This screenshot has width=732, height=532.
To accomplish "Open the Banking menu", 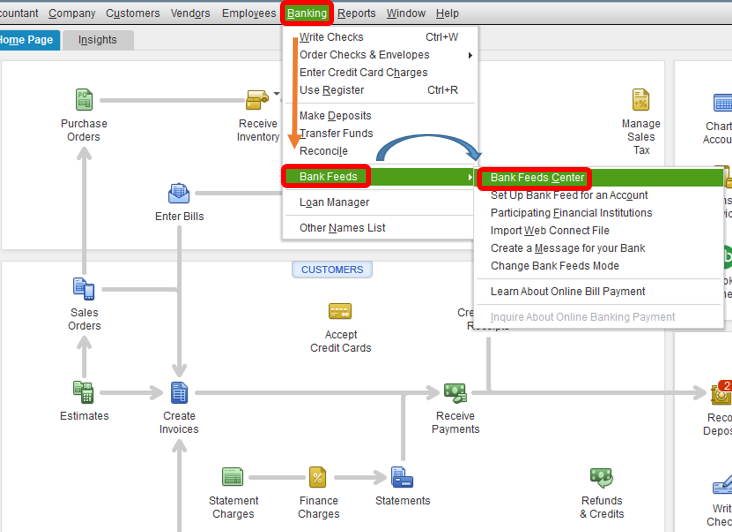I will pyautogui.click(x=307, y=14).
